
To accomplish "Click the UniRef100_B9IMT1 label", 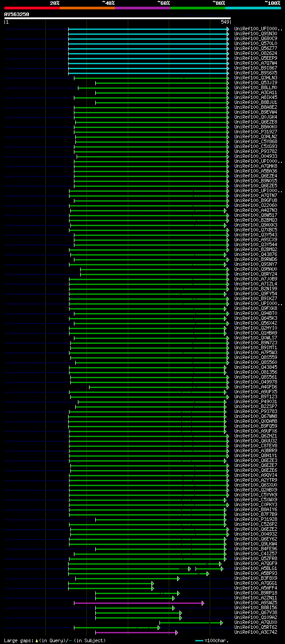I will tap(256, 347).
